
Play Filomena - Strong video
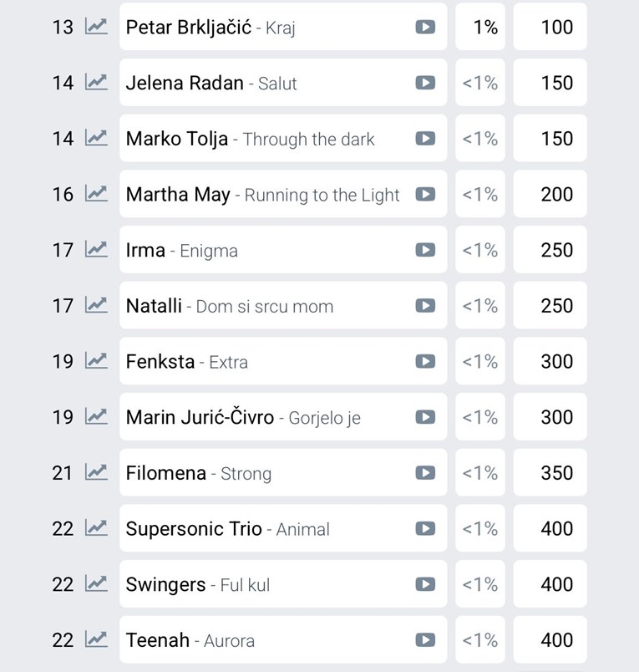click(425, 473)
